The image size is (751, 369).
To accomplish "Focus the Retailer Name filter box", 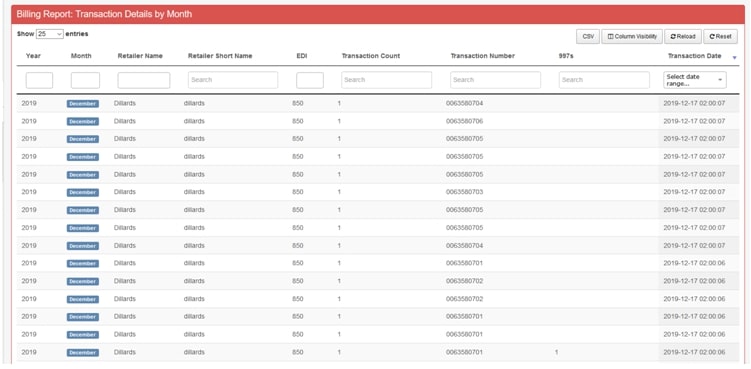I will (144, 80).
